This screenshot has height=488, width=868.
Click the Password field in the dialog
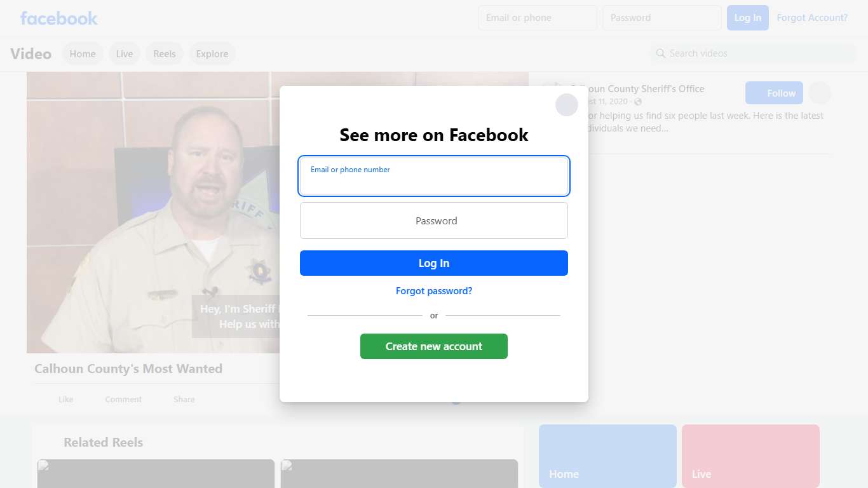pos(433,220)
